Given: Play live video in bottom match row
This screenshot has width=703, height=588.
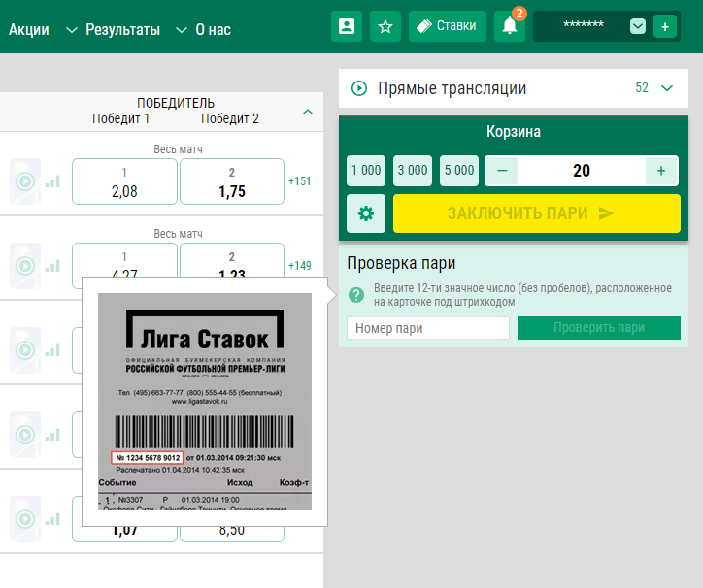Looking at the screenshot, I should 25,519.
